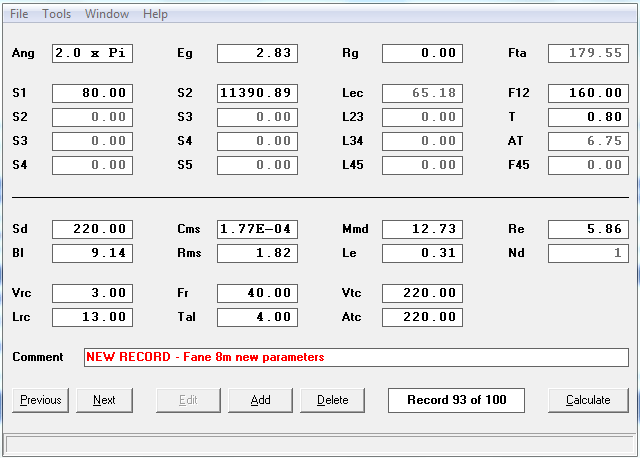Click the Fr field showing 40.00

tap(257, 293)
